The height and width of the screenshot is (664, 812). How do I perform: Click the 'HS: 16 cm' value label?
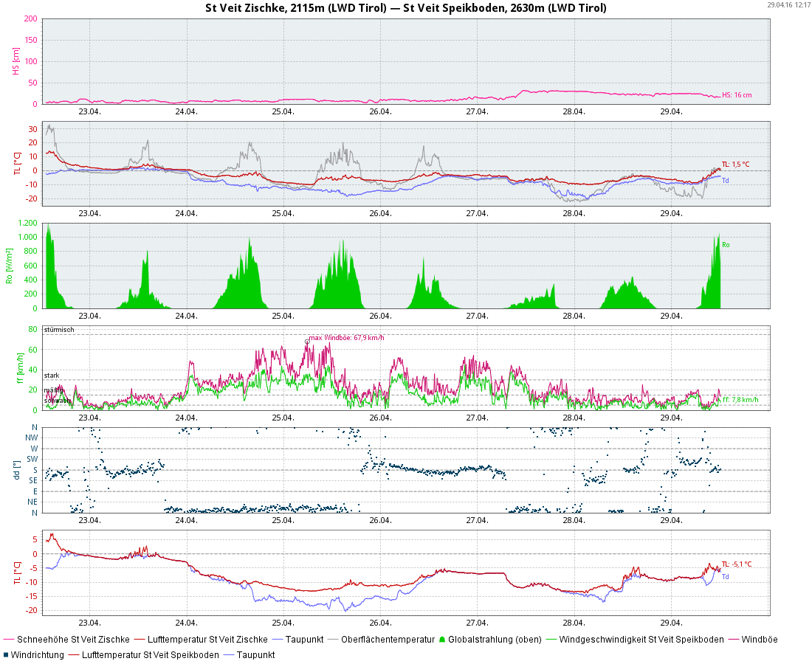pyautogui.click(x=737, y=95)
